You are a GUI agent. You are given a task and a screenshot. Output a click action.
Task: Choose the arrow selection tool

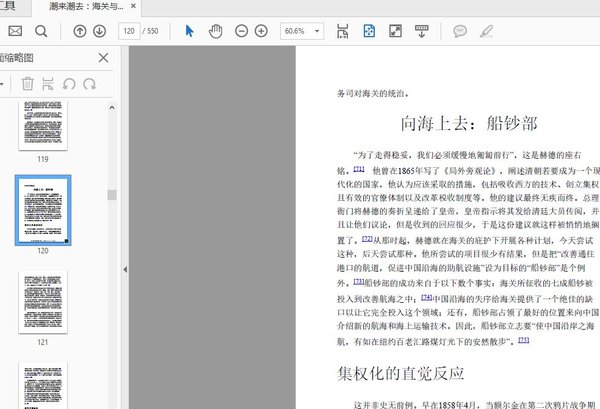(x=190, y=31)
